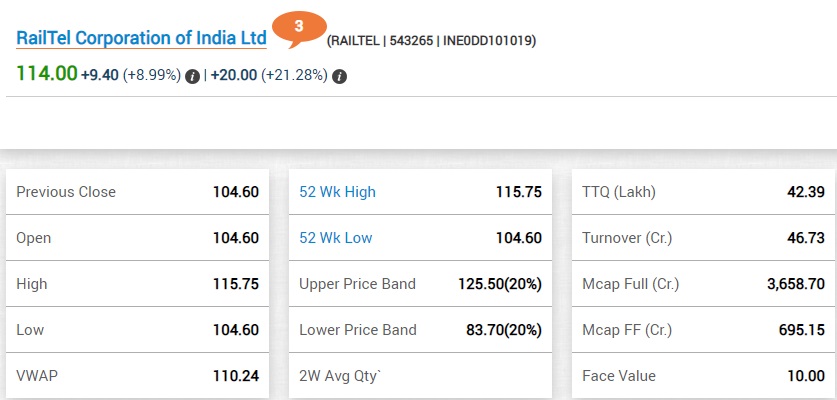The height and width of the screenshot is (400, 837).
Task: Click the Upper Price Band row
Action: pos(420,284)
